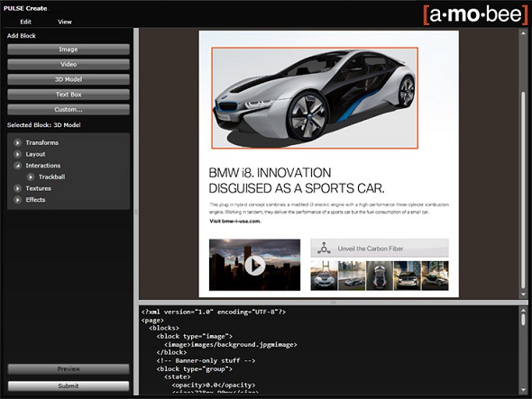Select the Layout label
Viewport: 532px width, 399px height.
[35, 154]
